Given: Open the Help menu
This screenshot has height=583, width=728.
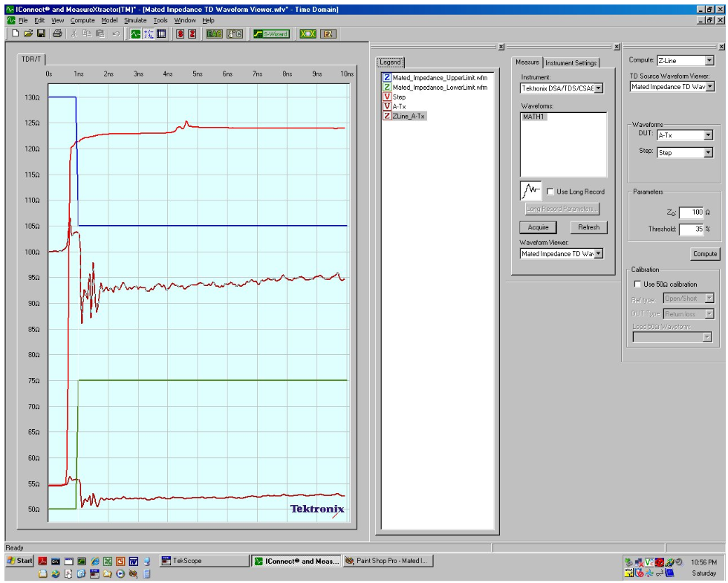Looking at the screenshot, I should click(209, 21).
